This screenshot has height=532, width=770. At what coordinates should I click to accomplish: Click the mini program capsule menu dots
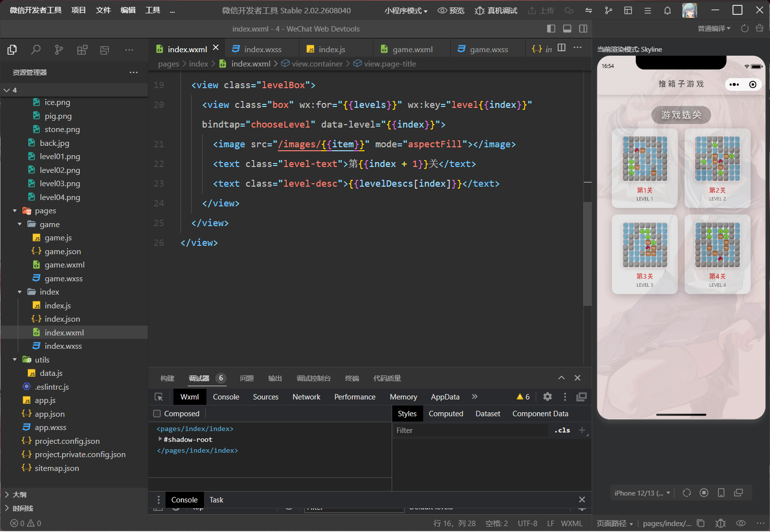click(x=734, y=84)
